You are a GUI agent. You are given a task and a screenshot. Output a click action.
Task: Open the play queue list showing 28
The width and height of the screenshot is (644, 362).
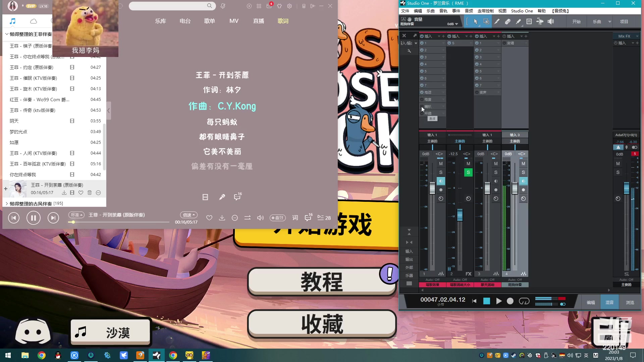tap(324, 218)
